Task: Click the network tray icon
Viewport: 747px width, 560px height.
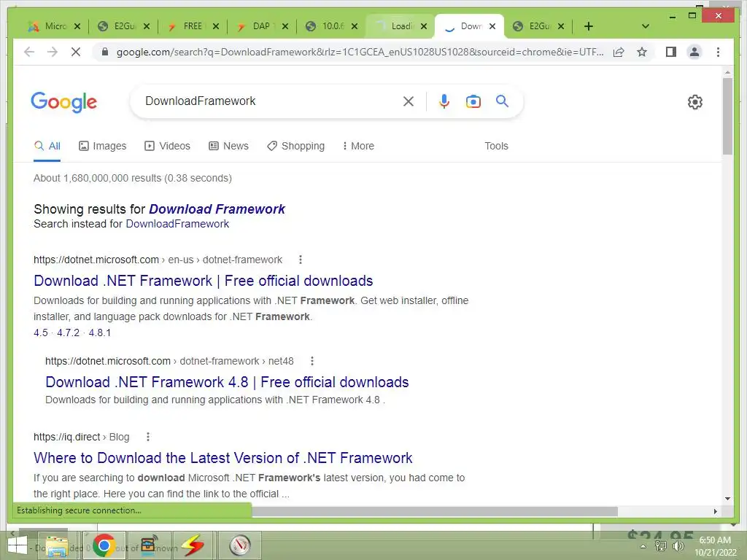Action: pyautogui.click(x=660, y=546)
